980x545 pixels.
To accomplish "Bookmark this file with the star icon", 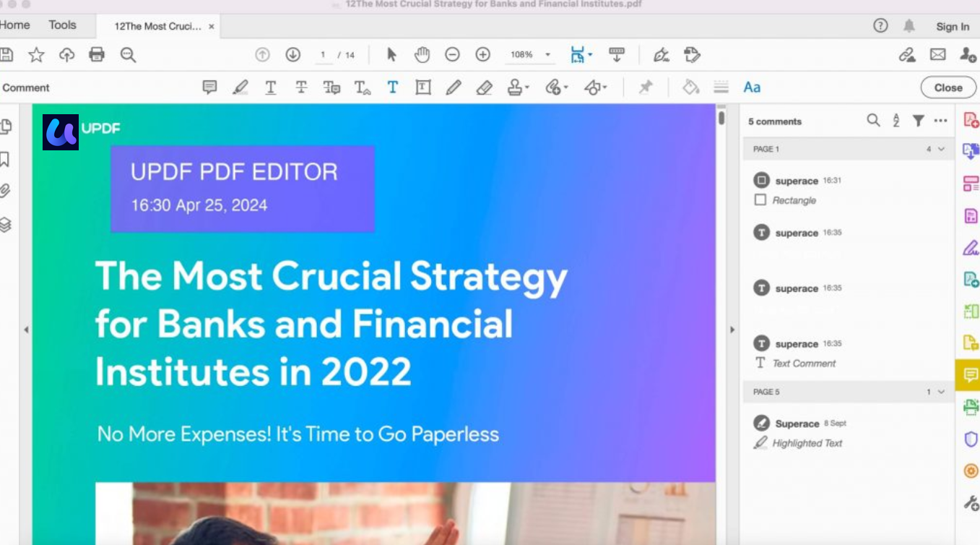I will [x=36, y=55].
